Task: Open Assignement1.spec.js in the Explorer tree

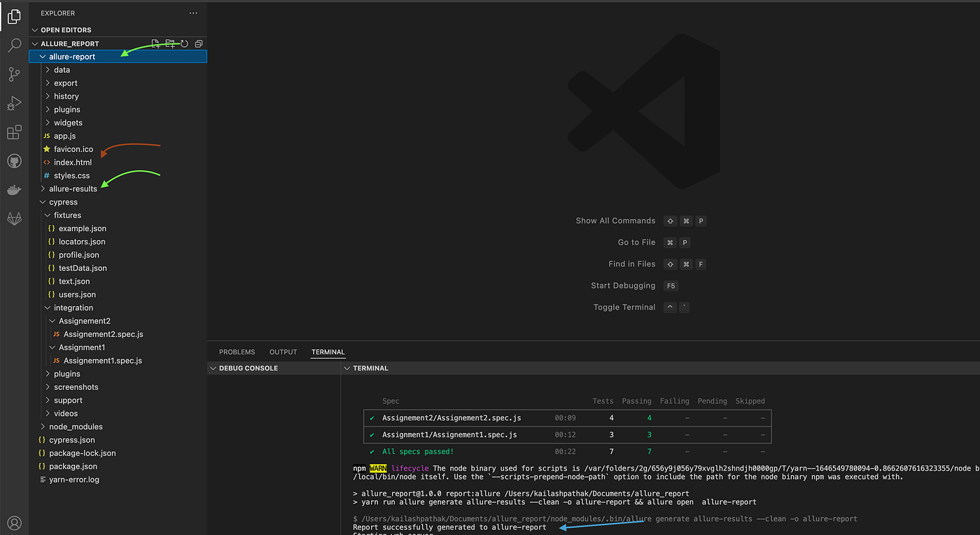Action: [x=118, y=361]
